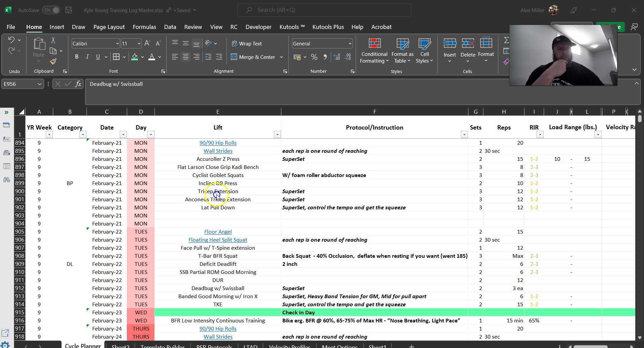Open the Floating Heel Split Squat link
This screenshot has width=644, height=348.
pyautogui.click(x=218, y=240)
